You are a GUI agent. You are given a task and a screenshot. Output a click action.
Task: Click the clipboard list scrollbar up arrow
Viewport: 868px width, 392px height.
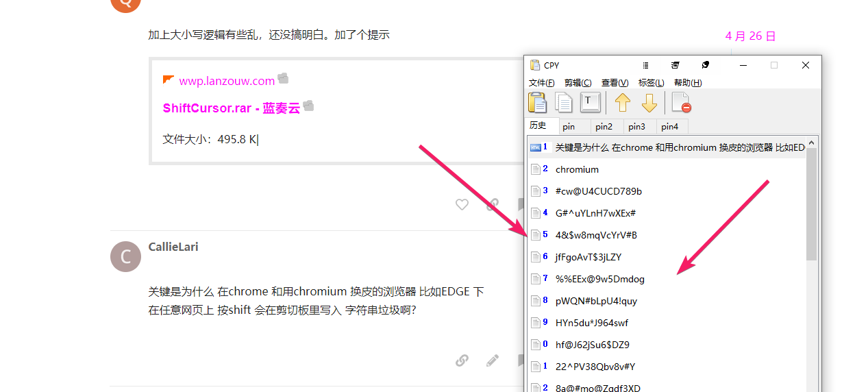coord(811,143)
